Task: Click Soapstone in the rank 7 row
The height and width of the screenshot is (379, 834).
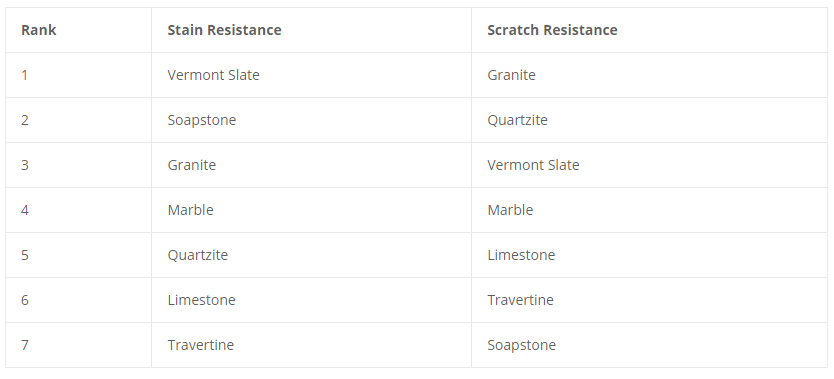Action: click(521, 345)
